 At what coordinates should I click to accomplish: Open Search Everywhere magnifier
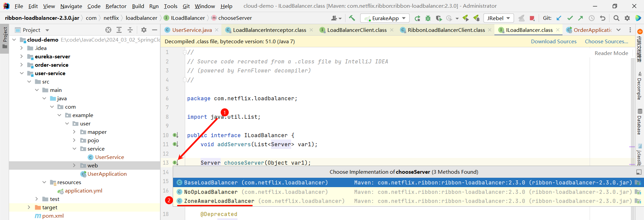pyautogui.click(x=616, y=18)
